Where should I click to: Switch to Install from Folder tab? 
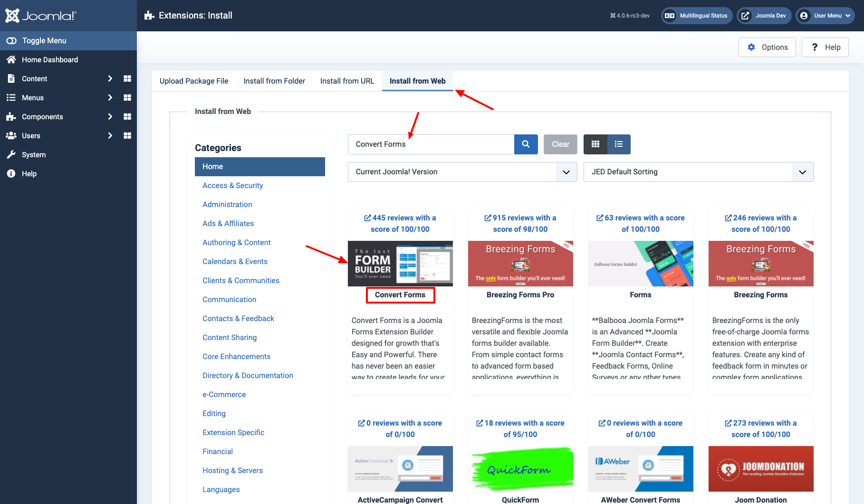click(274, 81)
